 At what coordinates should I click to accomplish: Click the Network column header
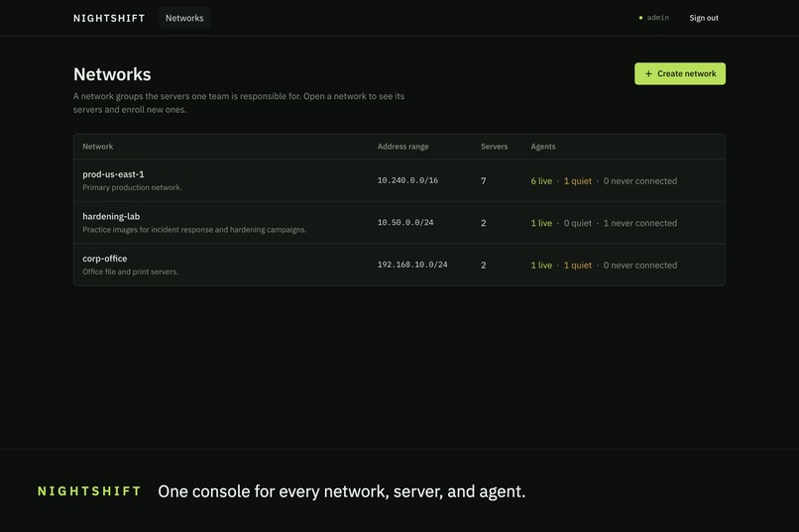(x=98, y=147)
